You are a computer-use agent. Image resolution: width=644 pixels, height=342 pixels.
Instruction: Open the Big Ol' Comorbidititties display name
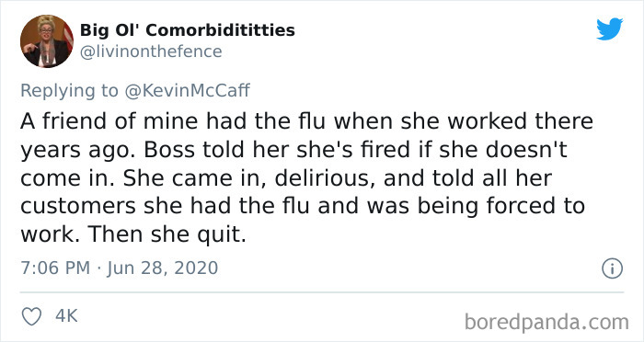tap(188, 30)
